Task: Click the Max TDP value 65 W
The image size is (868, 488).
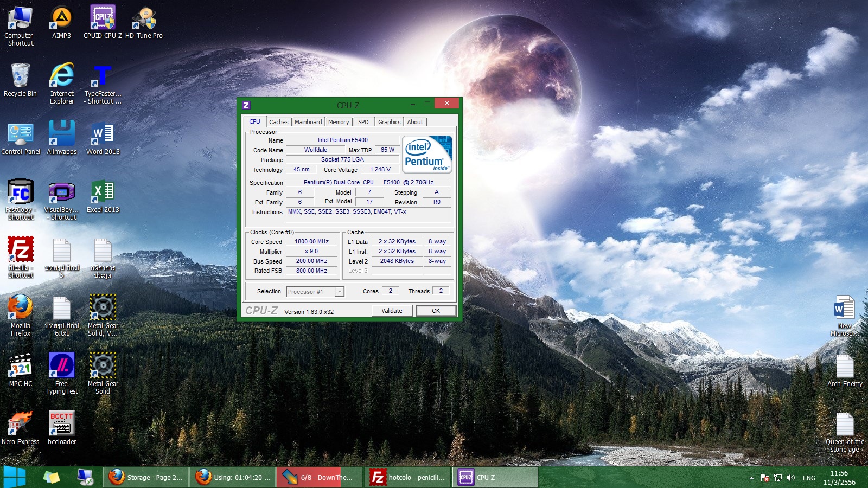Action: coord(387,150)
